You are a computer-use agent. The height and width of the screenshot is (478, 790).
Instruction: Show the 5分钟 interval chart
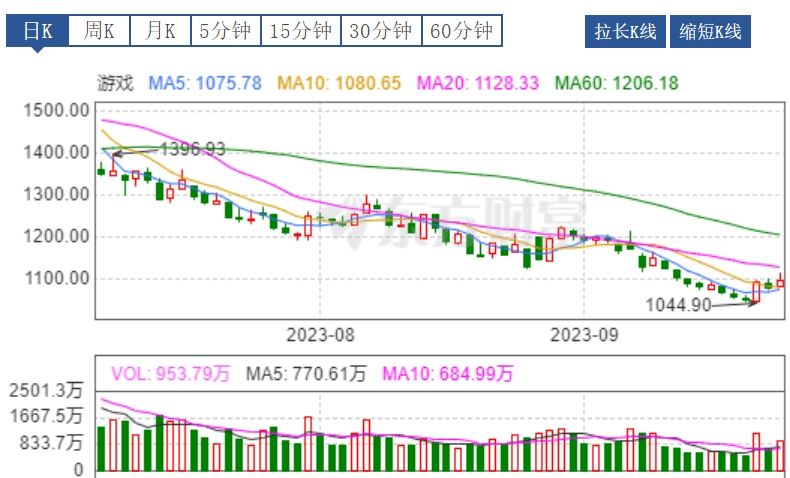pyautogui.click(x=225, y=31)
